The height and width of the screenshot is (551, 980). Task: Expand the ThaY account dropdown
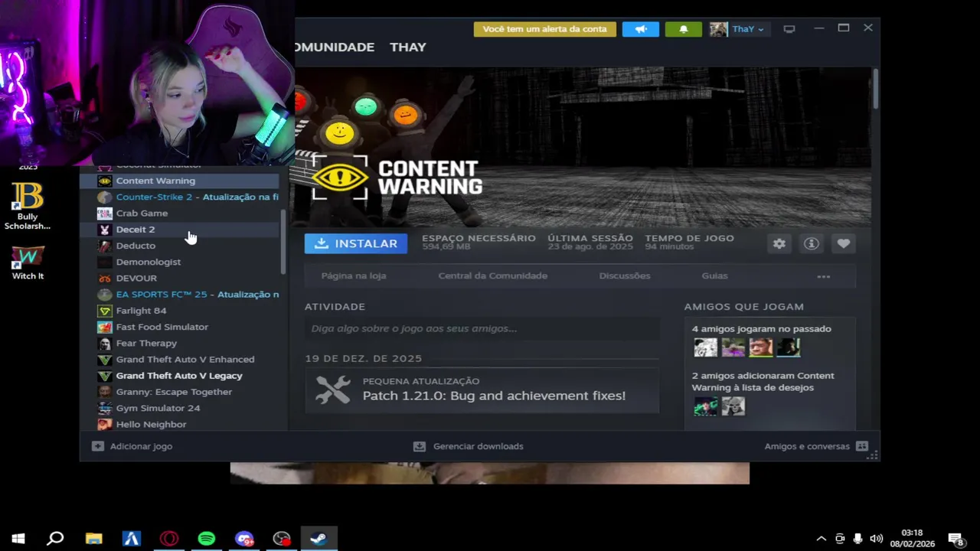pos(748,29)
